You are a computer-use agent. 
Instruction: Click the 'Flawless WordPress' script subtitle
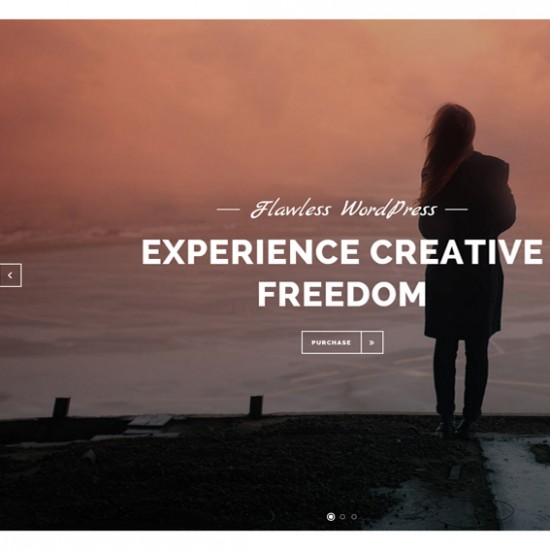343,209
